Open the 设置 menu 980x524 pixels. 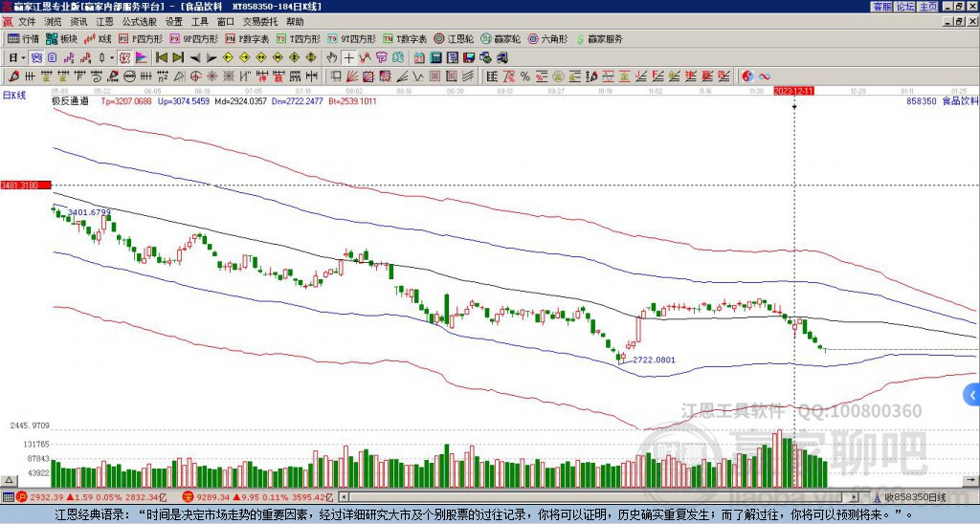174,22
